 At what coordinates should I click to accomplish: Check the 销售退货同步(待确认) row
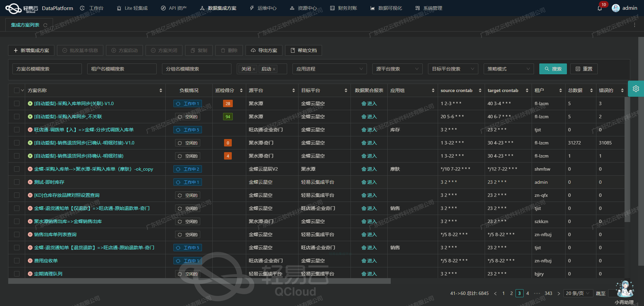(x=17, y=156)
